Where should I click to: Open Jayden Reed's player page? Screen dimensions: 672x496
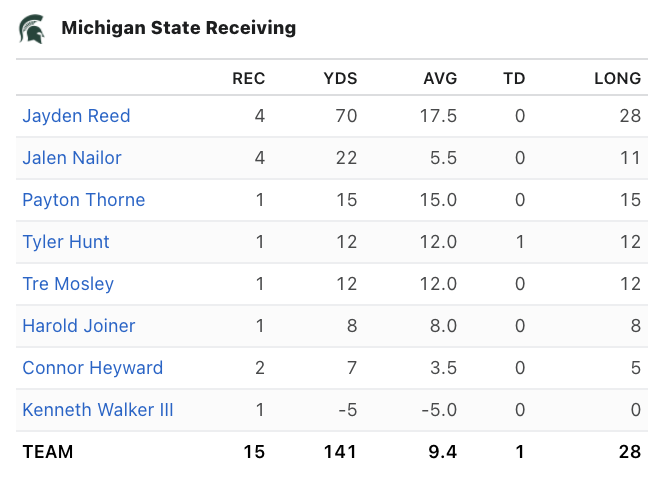(x=76, y=116)
